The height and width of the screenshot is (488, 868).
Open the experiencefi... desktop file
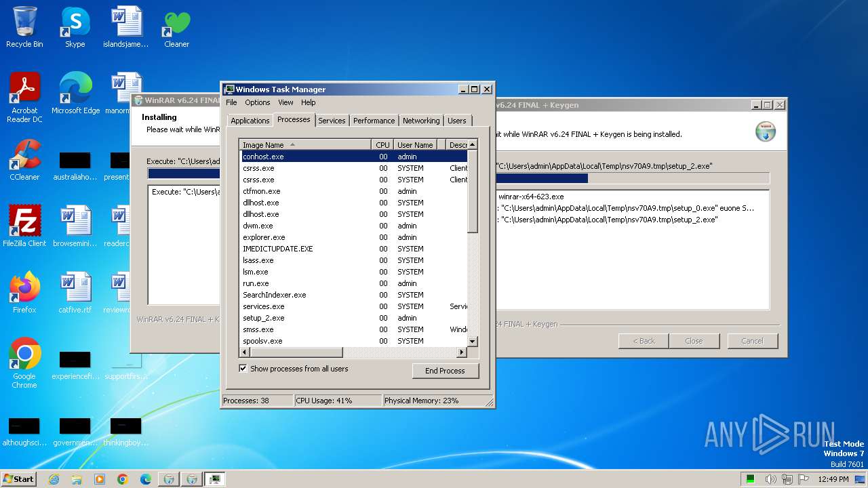click(x=75, y=366)
